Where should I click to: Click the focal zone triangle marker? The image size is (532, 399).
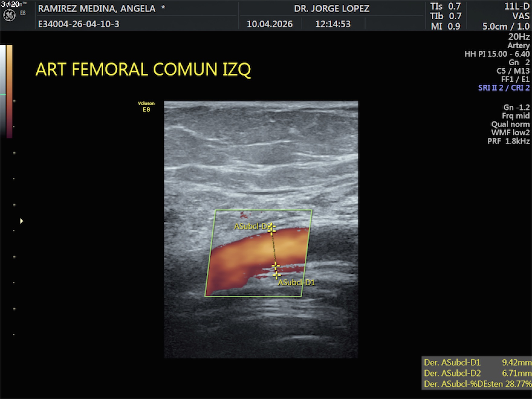[21, 221]
